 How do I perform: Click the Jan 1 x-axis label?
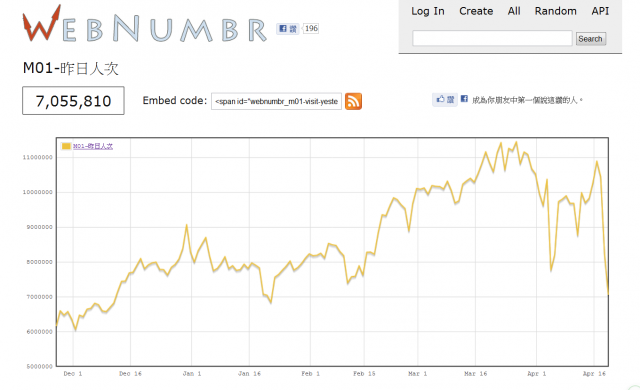pos(191,374)
